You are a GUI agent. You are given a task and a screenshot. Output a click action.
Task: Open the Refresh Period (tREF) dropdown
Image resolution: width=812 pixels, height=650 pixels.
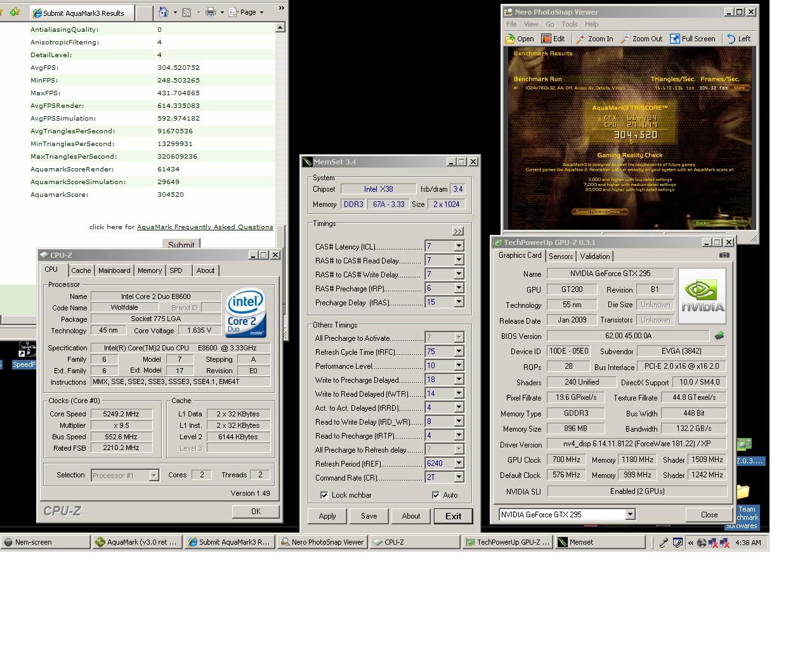click(x=459, y=463)
